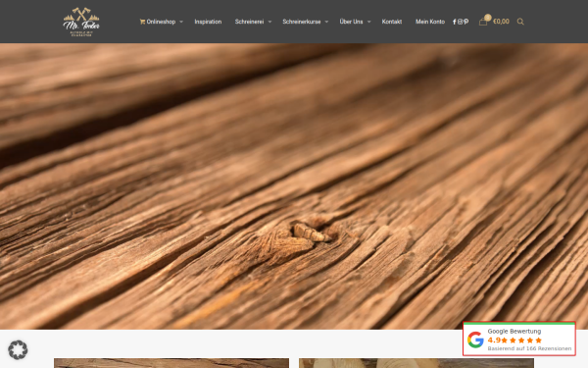Open the shopping bag cart icon
Image resolution: width=588 pixels, height=368 pixels.
[x=483, y=22]
